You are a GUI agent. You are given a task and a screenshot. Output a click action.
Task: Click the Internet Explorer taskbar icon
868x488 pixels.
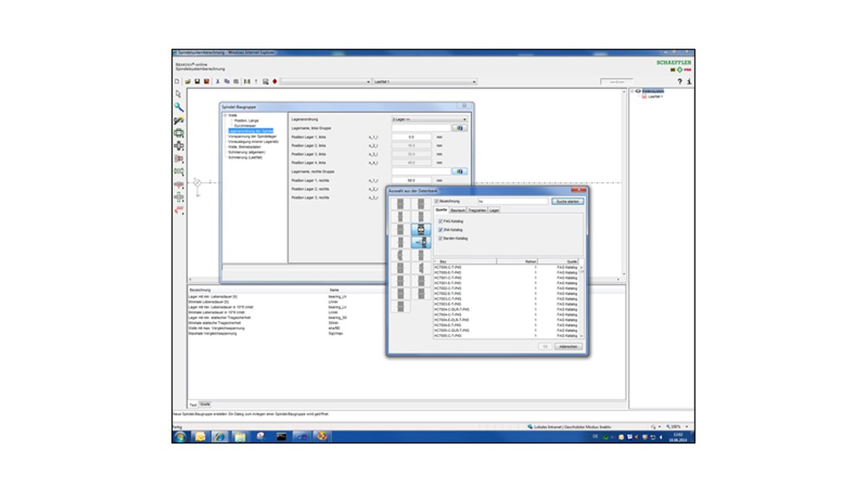pyautogui.click(x=219, y=437)
